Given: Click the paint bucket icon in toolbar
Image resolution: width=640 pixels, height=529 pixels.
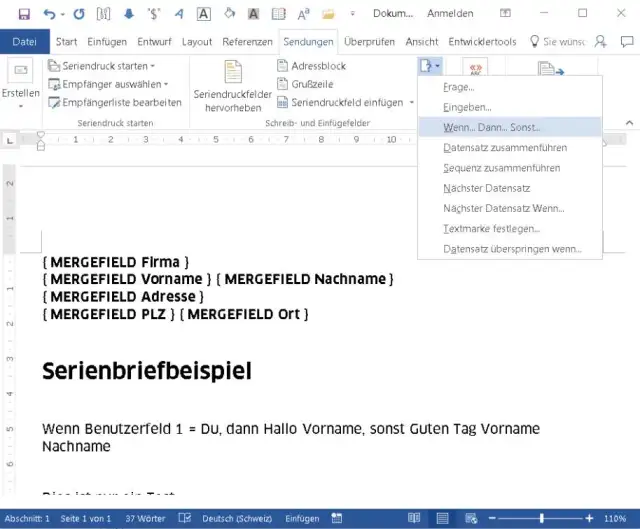Looking at the screenshot, I should pyautogui.click(x=229, y=13).
